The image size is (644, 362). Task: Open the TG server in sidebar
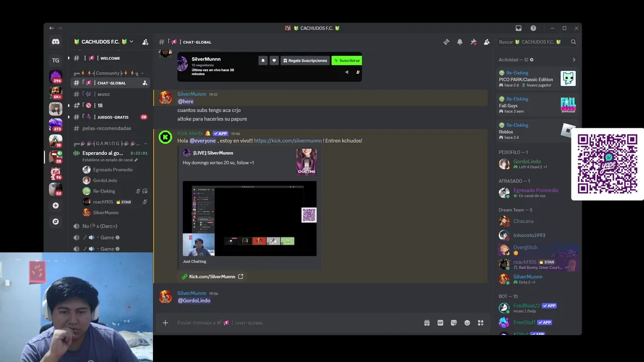[x=55, y=60]
